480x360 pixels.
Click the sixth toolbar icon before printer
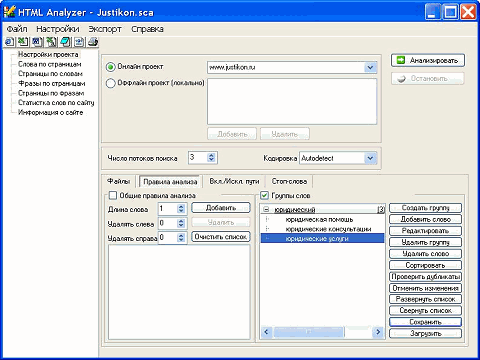point(79,42)
